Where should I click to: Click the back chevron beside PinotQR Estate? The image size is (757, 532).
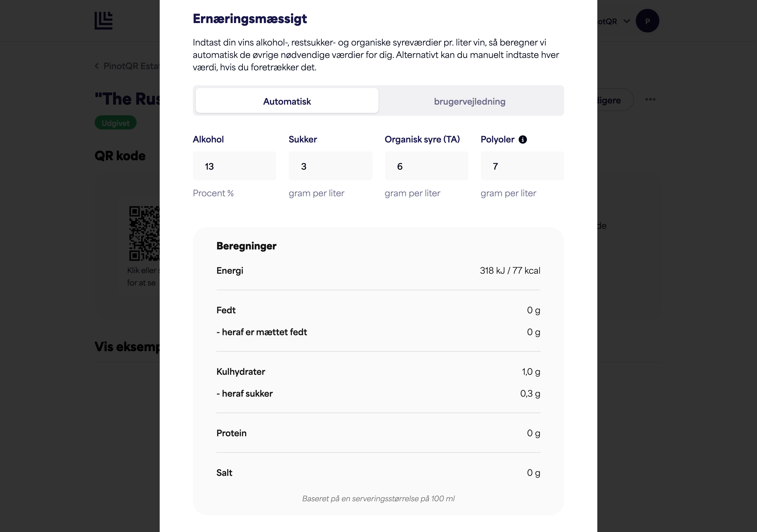97,66
